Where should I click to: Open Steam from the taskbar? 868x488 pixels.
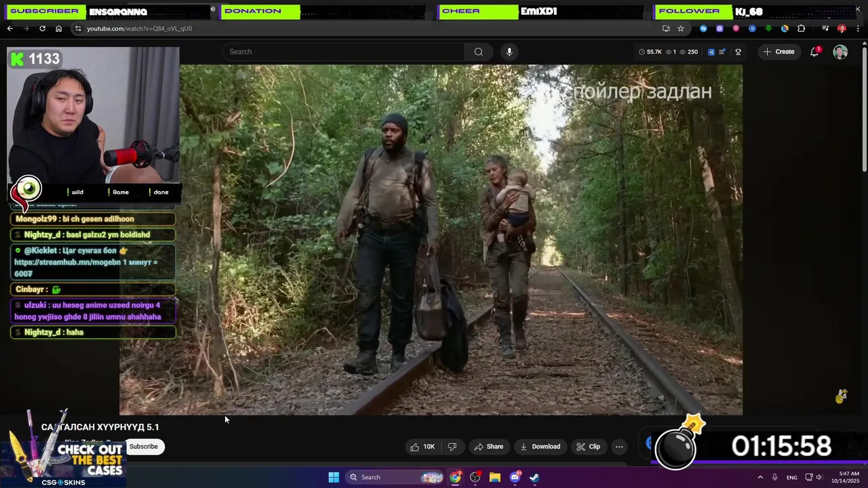tap(534, 477)
